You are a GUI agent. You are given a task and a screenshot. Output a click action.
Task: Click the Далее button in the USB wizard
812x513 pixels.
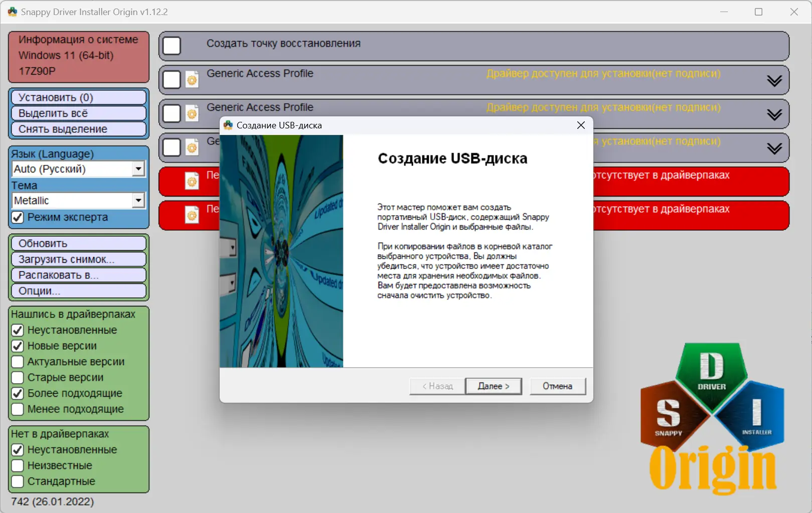(493, 386)
